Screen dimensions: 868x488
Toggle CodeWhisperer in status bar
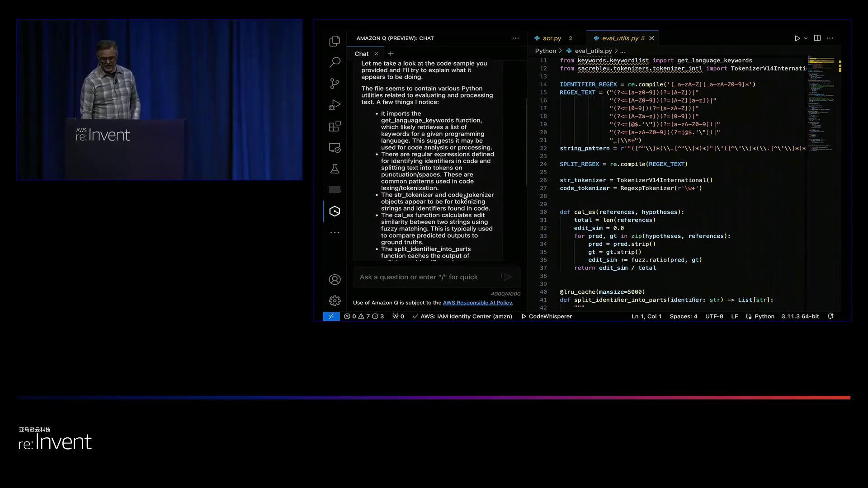tap(547, 316)
